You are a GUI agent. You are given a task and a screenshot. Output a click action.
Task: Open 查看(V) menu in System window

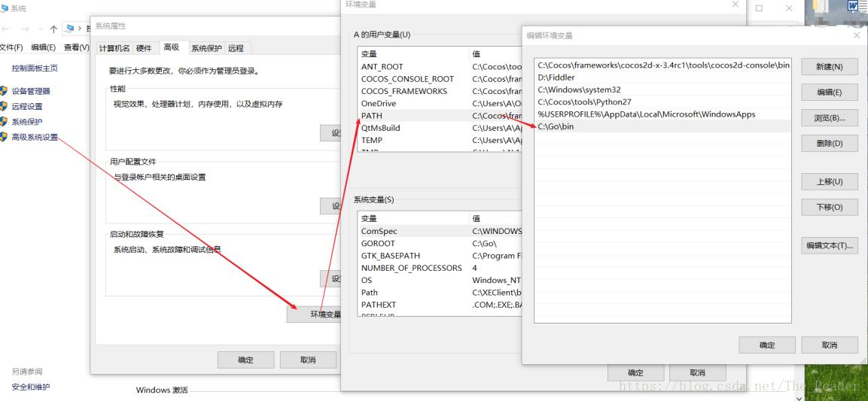coord(76,47)
